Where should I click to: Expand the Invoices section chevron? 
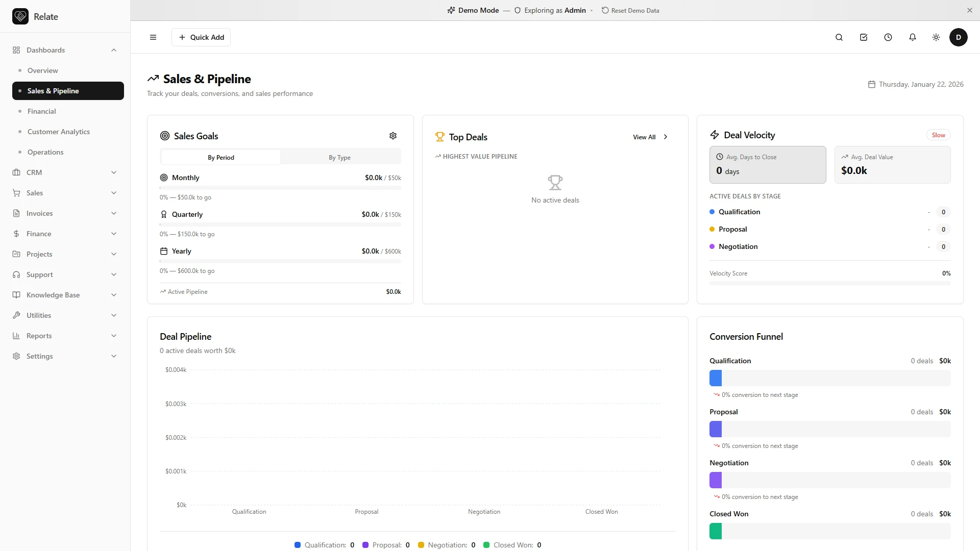[114, 213]
